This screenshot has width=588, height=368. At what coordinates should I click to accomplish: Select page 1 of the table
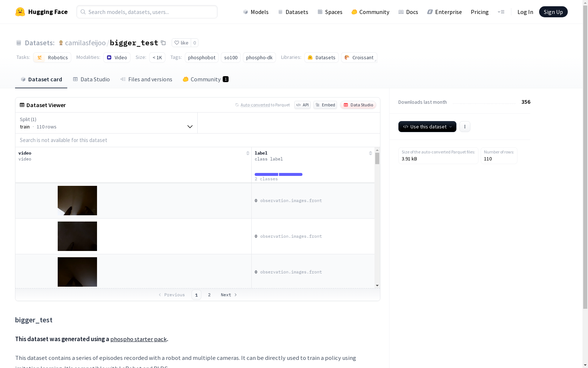[x=196, y=295]
